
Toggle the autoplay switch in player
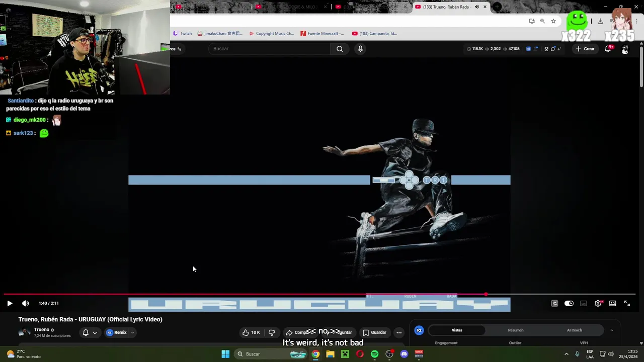pyautogui.click(x=569, y=303)
